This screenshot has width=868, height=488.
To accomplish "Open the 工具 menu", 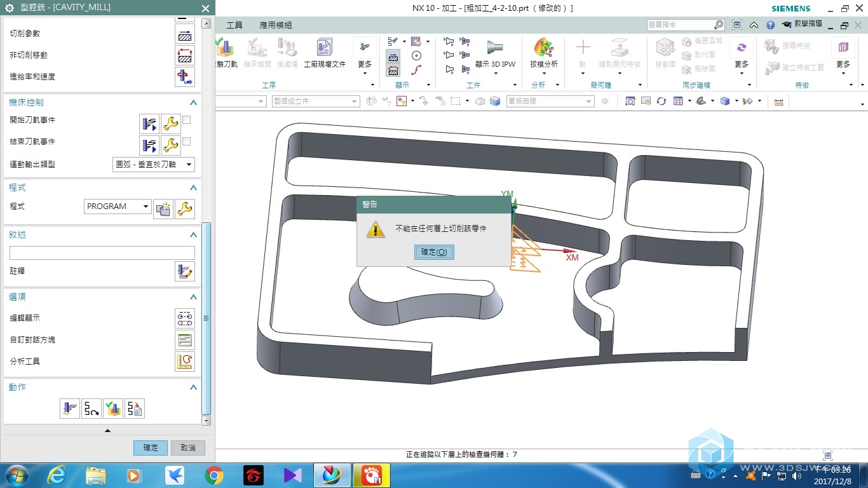I will coord(234,25).
